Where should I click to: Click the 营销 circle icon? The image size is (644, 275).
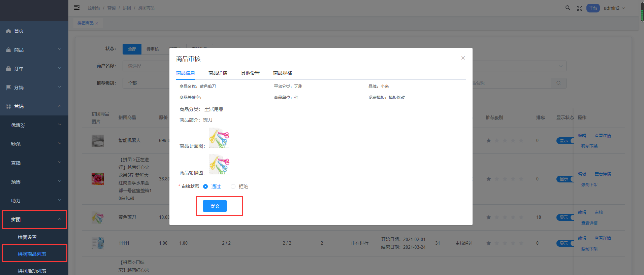coord(8,106)
